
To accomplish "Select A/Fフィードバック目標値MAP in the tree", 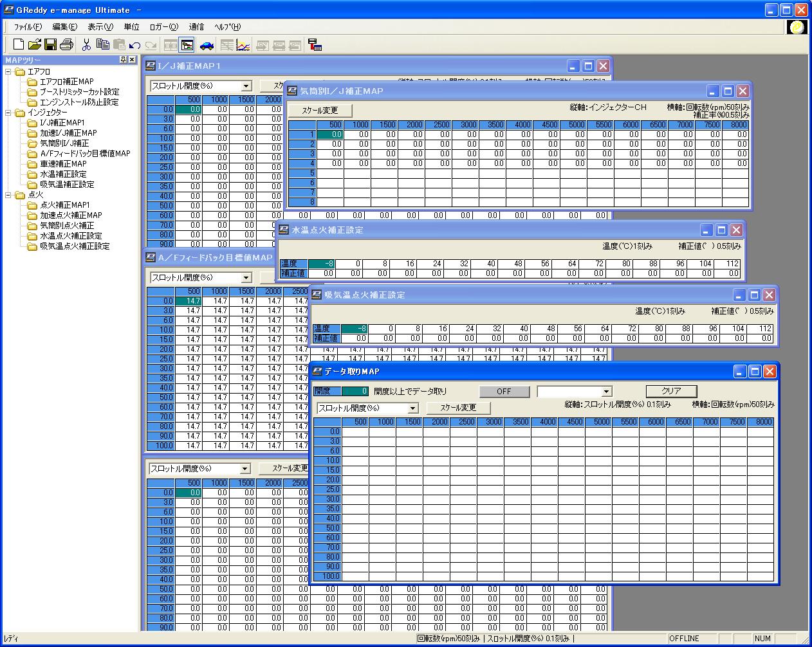I will [x=85, y=154].
